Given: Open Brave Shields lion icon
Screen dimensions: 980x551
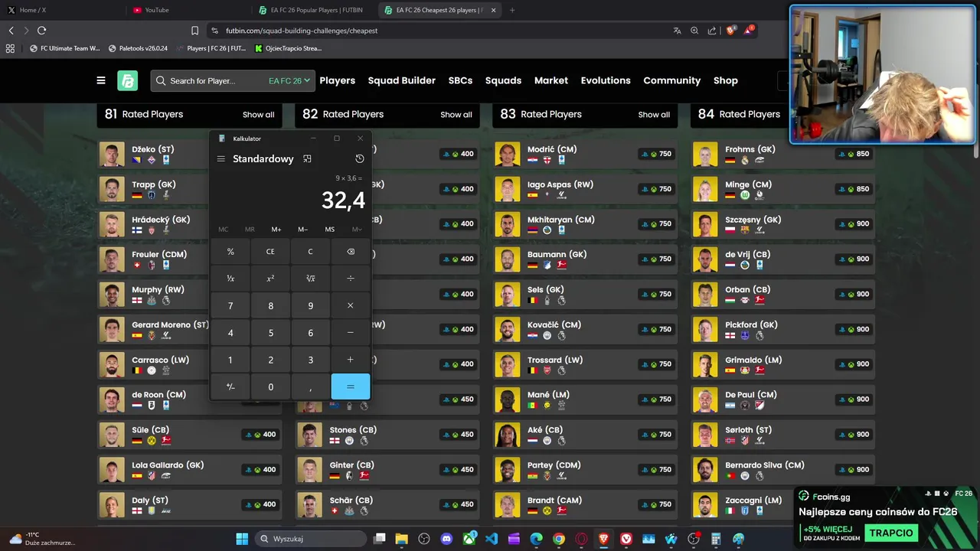Looking at the screenshot, I should pyautogui.click(x=731, y=31).
